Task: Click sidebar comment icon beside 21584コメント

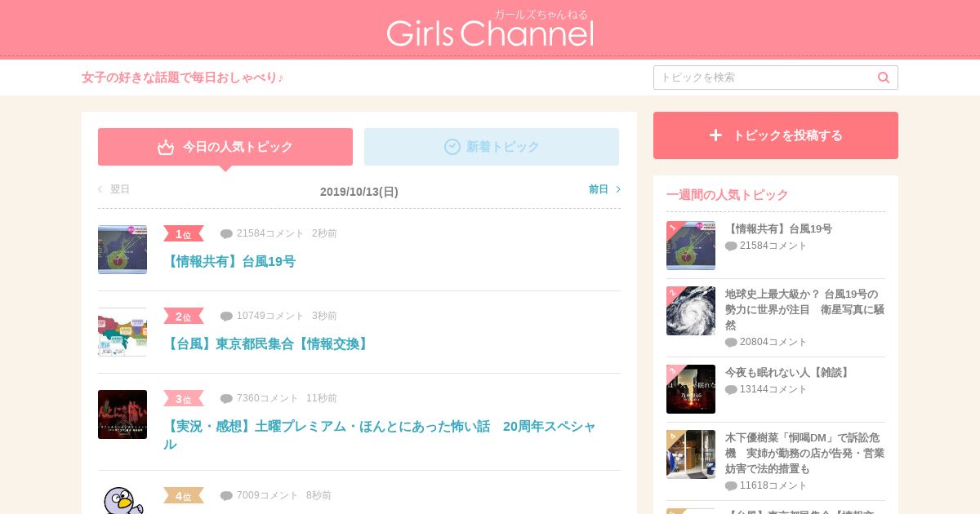Action: pos(731,246)
